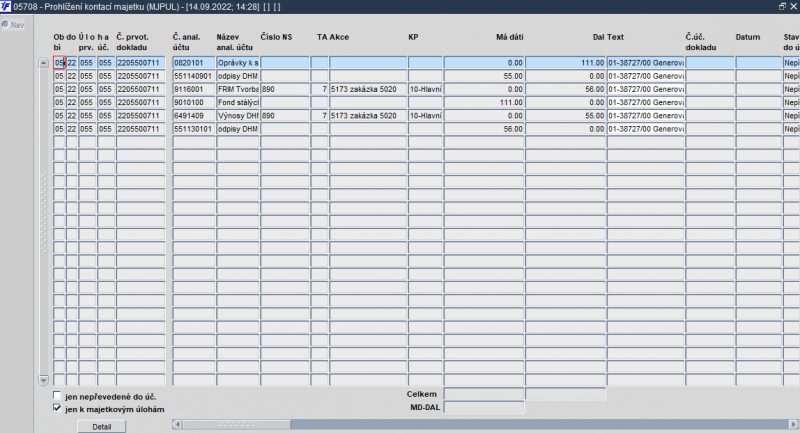
Task: Click KP cell '10-Hlavní' in 6491409 row
Action: tap(425, 116)
